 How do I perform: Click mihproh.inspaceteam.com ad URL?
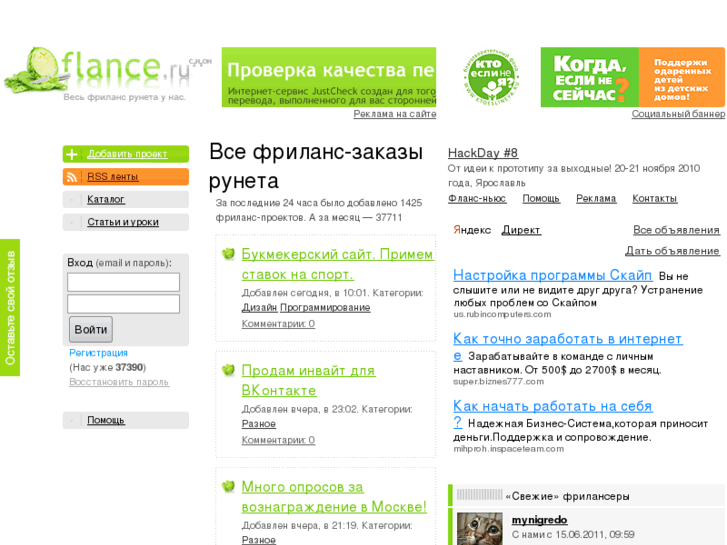pyautogui.click(x=508, y=449)
